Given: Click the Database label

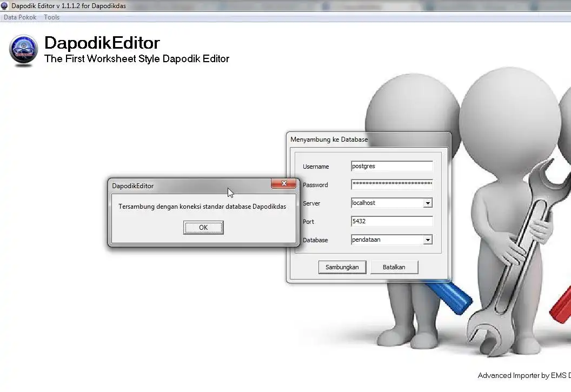Looking at the screenshot, I should (x=315, y=240).
